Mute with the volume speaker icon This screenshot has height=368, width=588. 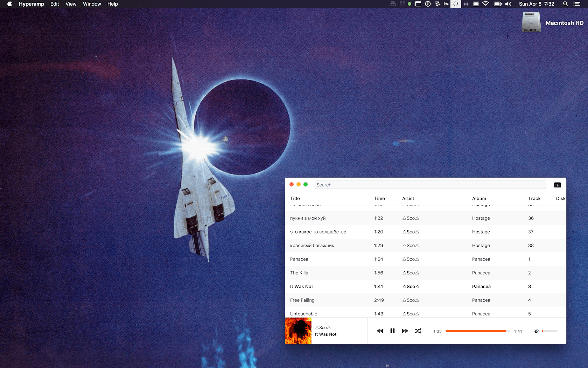tap(536, 331)
